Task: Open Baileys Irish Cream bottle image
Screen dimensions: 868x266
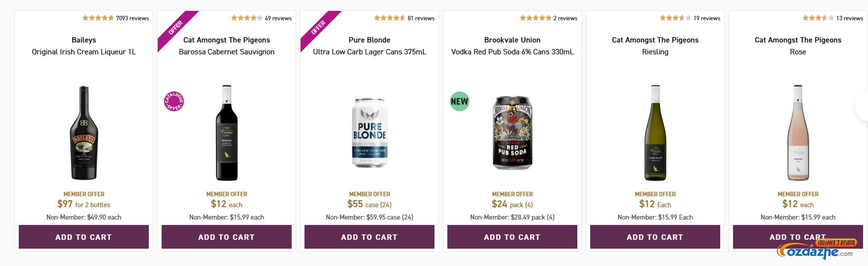Action: [x=84, y=133]
